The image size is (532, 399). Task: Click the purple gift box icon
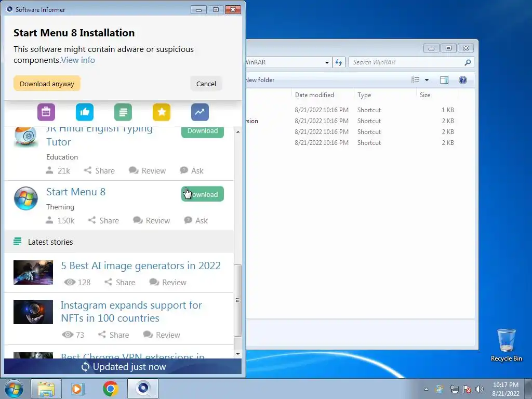[46, 112]
